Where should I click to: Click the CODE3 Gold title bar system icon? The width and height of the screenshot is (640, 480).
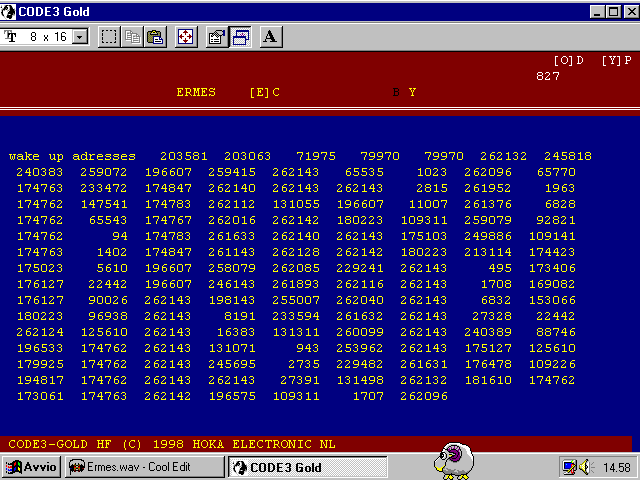pyautogui.click(x=9, y=11)
